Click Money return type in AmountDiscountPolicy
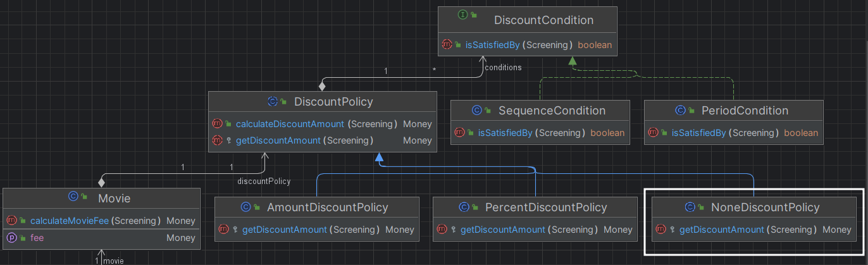Screen dimensions: 868x265 (x=400, y=230)
